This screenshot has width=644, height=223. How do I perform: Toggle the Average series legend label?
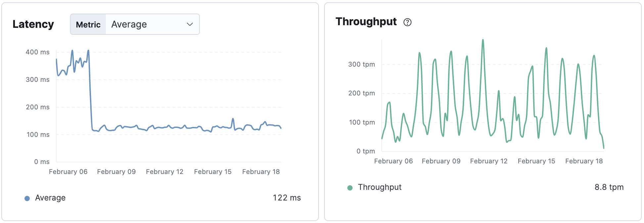(x=50, y=198)
